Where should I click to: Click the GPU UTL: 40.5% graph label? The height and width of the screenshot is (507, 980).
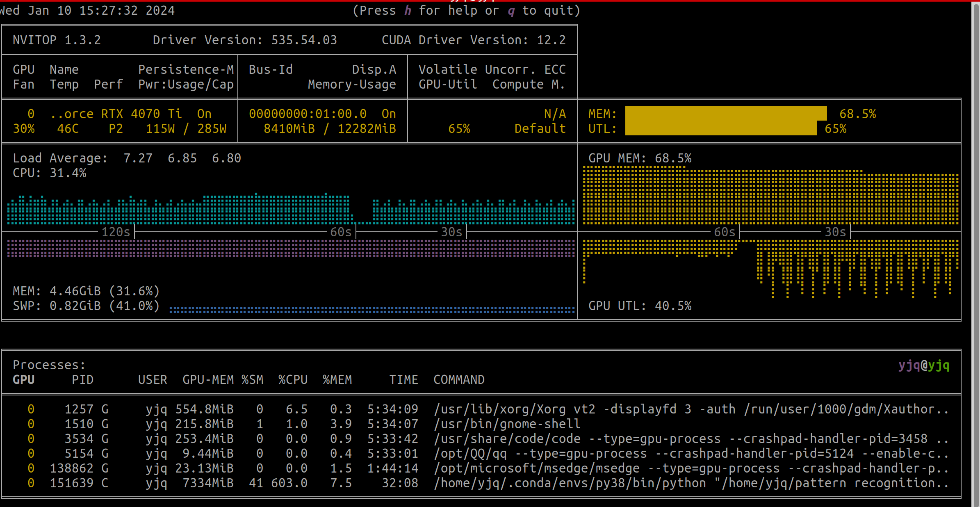pos(640,306)
